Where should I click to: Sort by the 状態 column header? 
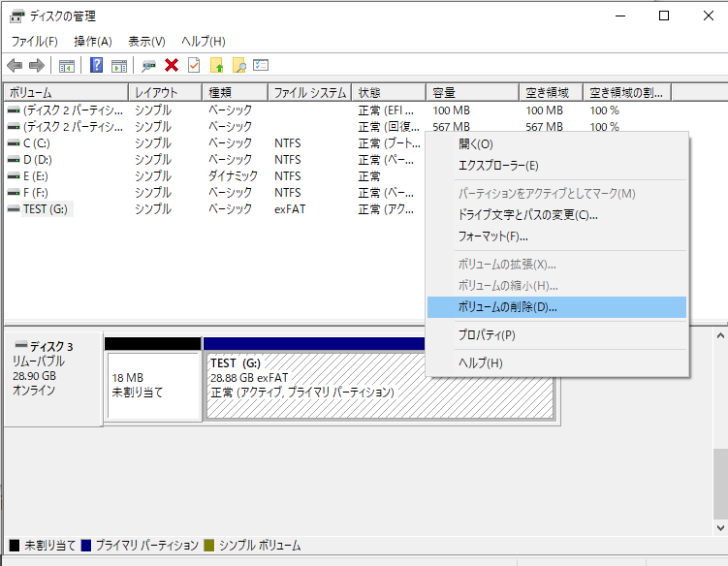coord(389,93)
